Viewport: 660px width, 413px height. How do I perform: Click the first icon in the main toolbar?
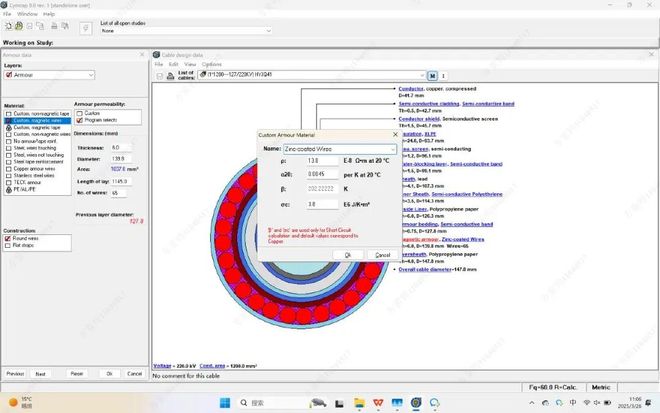pyautogui.click(x=8, y=28)
